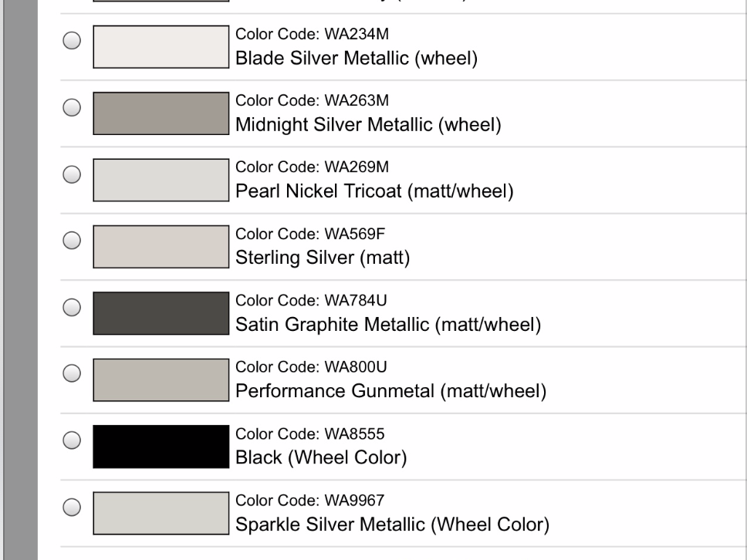747x560 pixels.
Task: Pick the Sparkle Silver Metallic radio button
Action: [x=72, y=506]
